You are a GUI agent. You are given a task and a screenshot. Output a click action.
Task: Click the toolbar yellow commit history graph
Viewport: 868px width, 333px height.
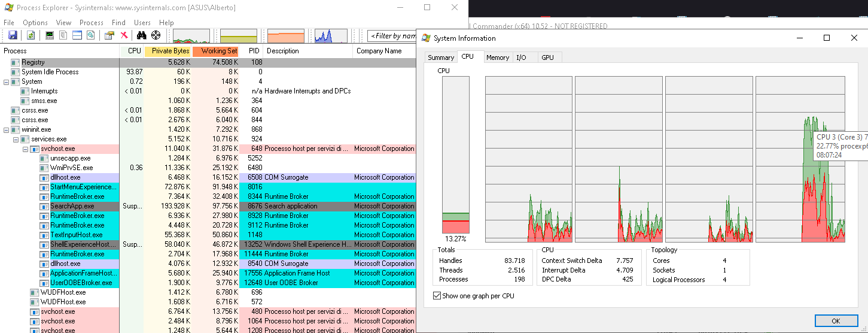pos(239,36)
